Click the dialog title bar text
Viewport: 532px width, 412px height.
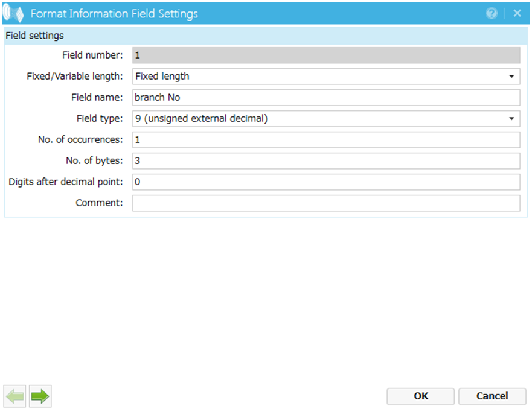(114, 13)
